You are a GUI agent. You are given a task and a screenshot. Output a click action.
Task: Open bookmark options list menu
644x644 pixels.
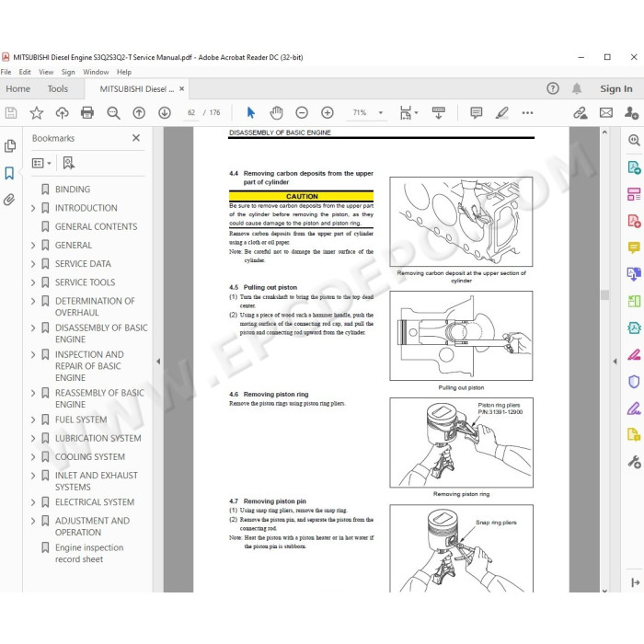click(x=41, y=163)
